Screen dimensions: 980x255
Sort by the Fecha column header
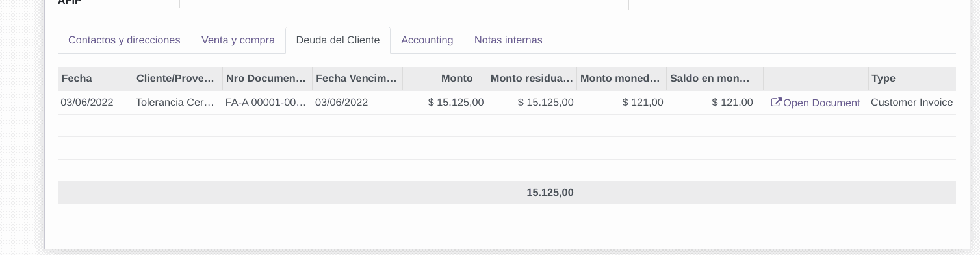coord(96,79)
